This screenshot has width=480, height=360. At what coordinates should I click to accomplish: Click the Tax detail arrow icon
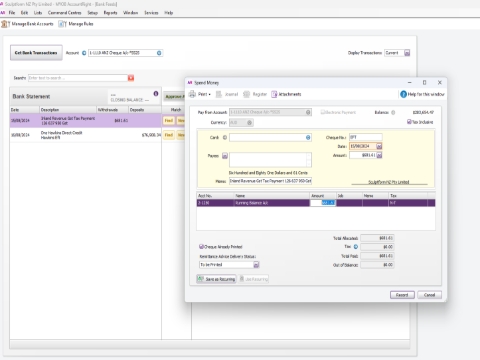[356, 247]
